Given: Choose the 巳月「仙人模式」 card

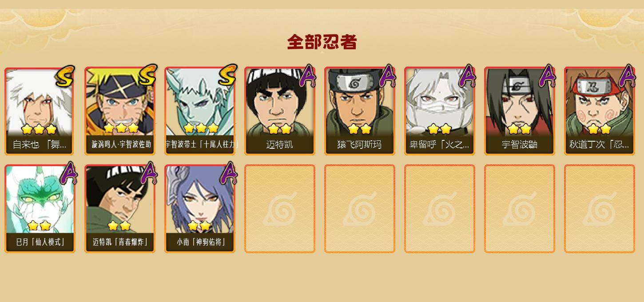Looking at the screenshot, I should tap(40, 209).
